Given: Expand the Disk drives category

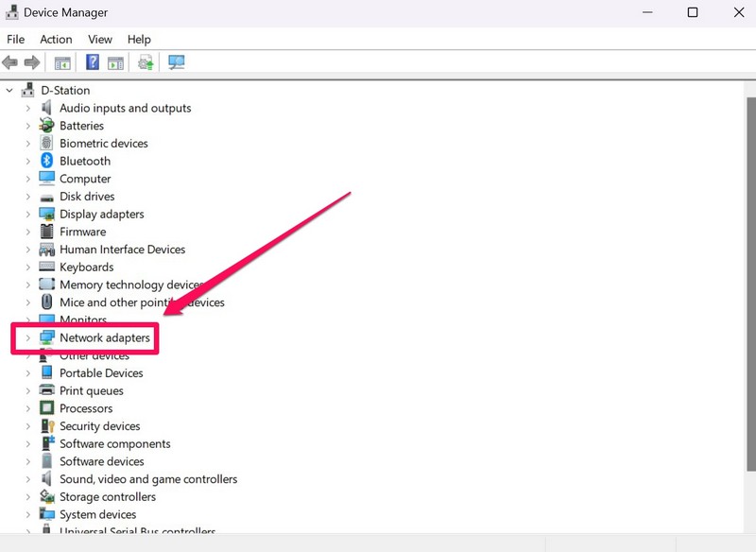Looking at the screenshot, I should click(x=28, y=197).
